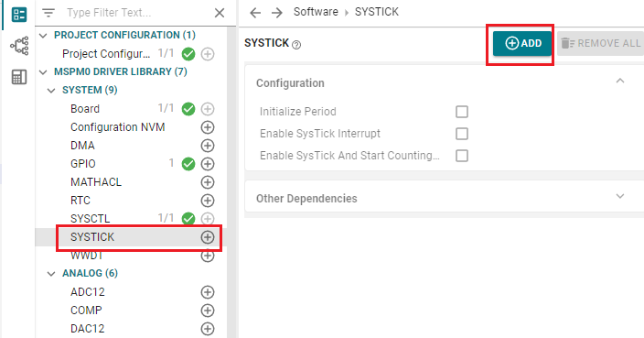
Task: Open the dependency graph view icon
Action: click(19, 45)
